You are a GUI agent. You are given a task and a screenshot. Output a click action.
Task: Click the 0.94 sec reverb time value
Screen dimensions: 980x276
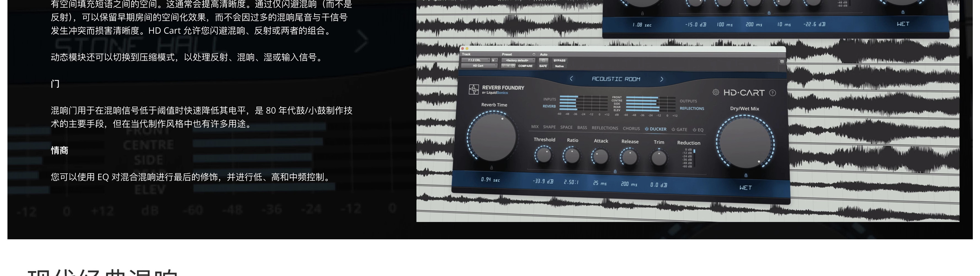click(x=490, y=180)
